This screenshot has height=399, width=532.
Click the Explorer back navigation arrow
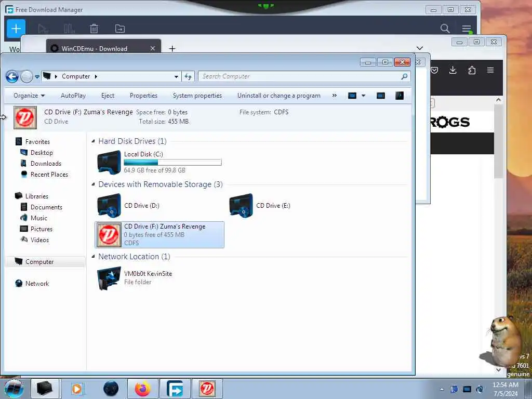coord(12,77)
